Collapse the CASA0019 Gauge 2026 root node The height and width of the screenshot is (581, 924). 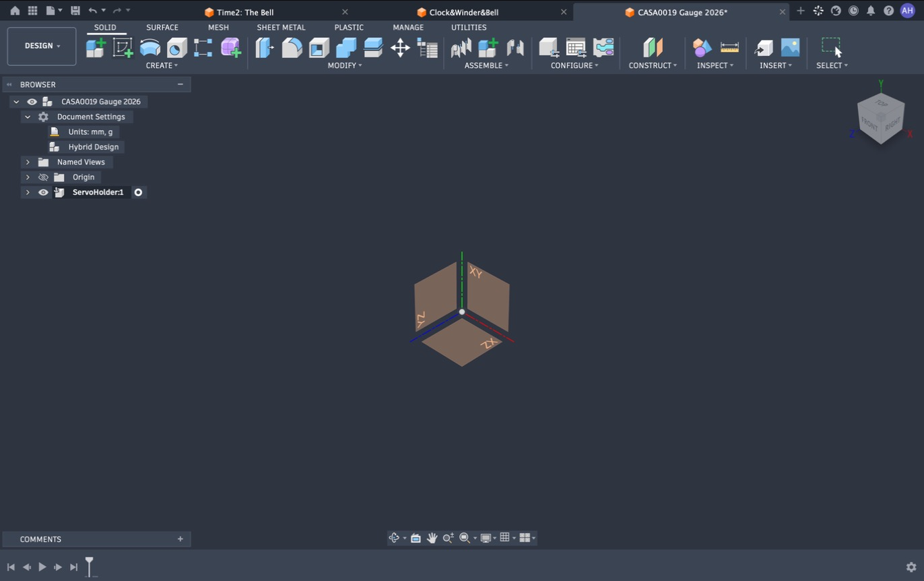pyautogui.click(x=16, y=102)
